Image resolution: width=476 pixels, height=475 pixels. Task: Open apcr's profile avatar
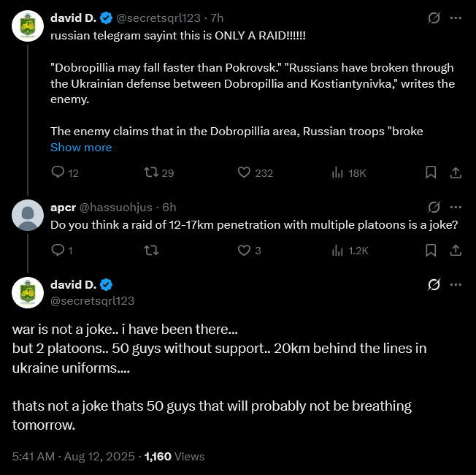pyautogui.click(x=28, y=215)
